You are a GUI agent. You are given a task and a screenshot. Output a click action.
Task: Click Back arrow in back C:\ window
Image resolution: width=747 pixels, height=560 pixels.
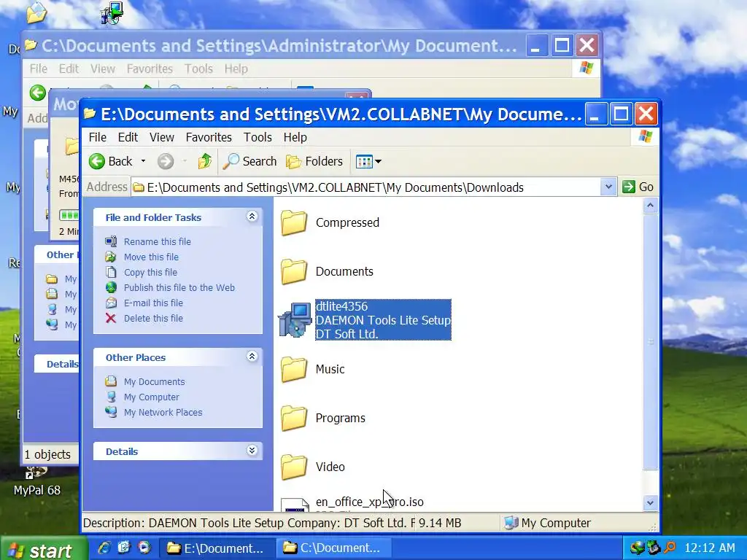pos(38,93)
